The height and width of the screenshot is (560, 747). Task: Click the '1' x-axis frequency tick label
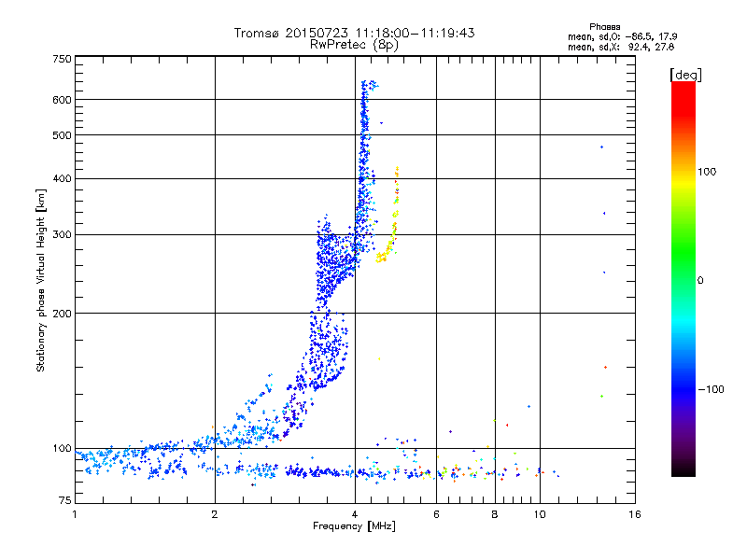click(x=75, y=514)
